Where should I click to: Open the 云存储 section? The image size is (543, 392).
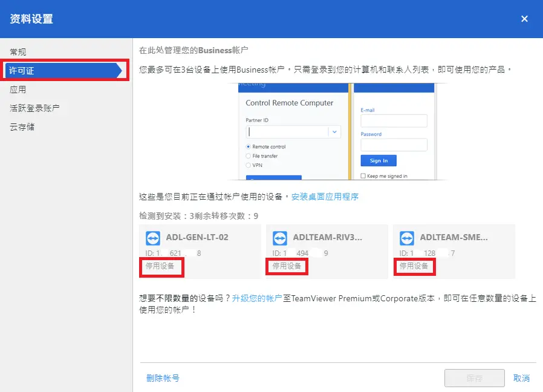point(22,127)
